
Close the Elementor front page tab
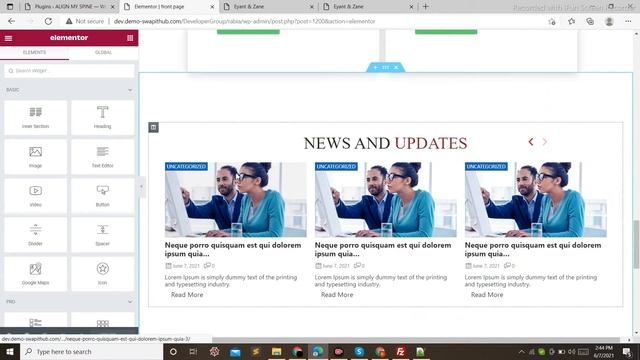click(x=212, y=7)
